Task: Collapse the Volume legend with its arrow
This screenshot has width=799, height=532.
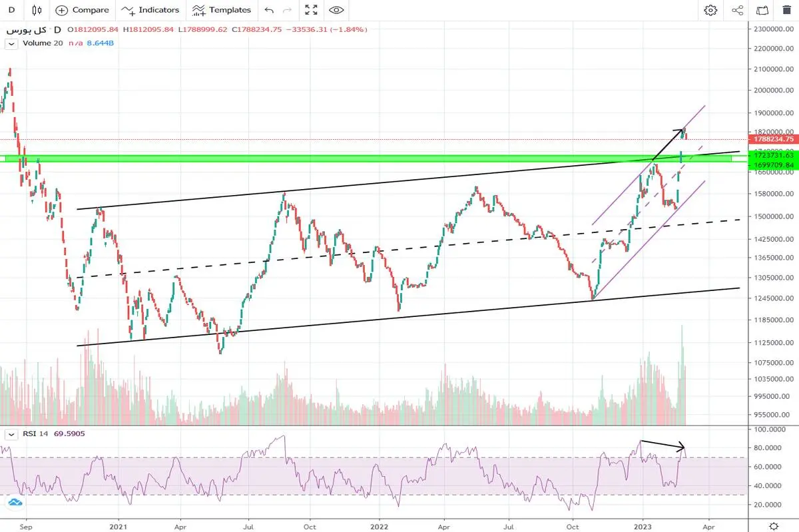Action: click(11, 44)
